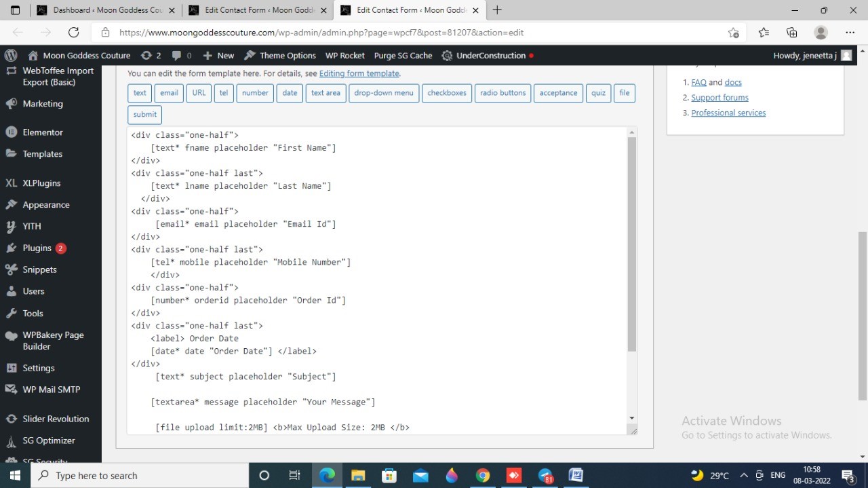
Task: Open a new browser tab
Action: [x=497, y=10]
